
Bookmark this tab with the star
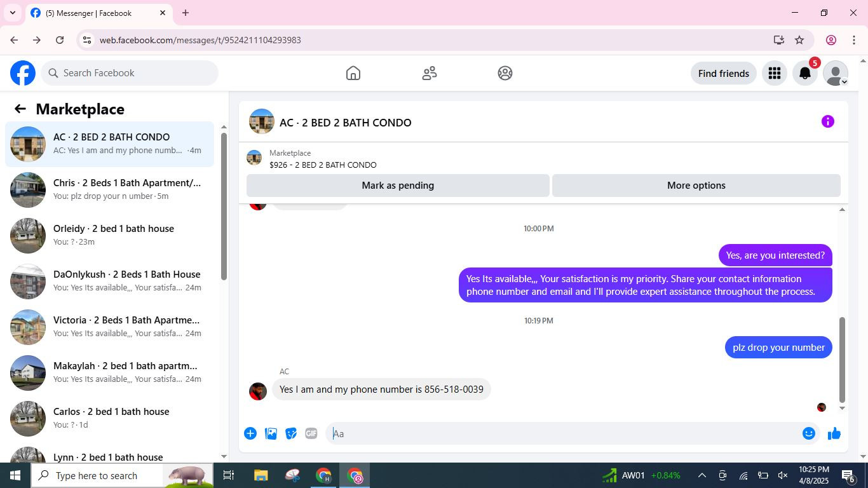point(799,40)
